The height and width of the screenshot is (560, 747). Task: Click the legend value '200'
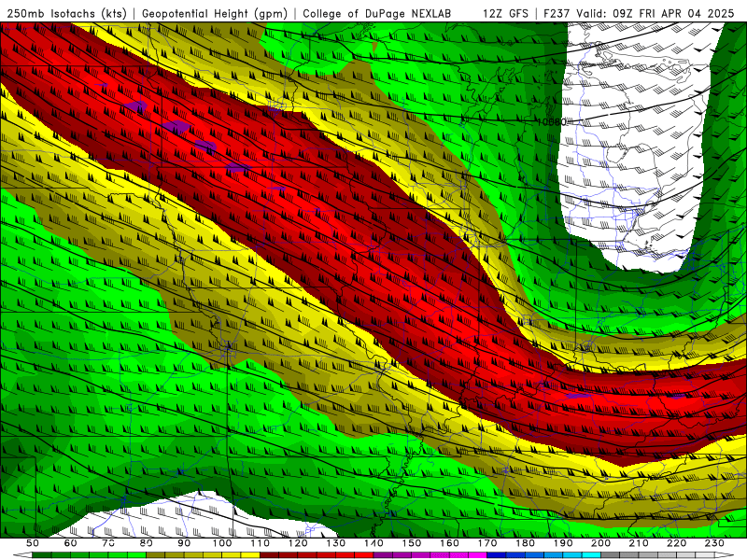(x=600, y=543)
